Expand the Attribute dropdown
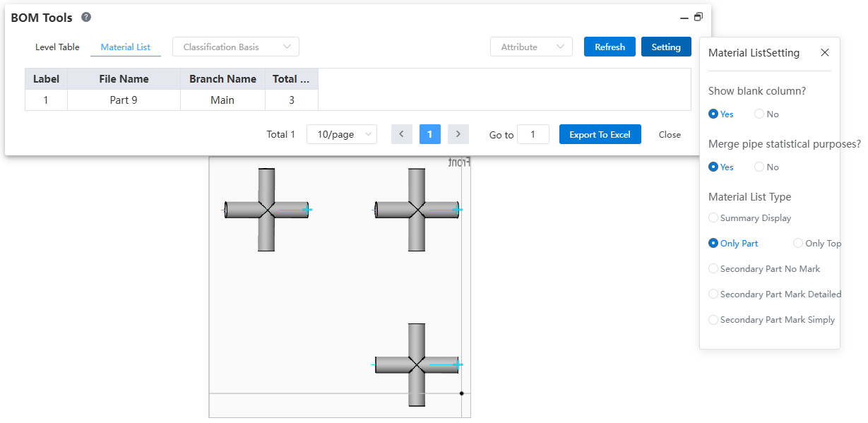Image resolution: width=868 pixels, height=423 pixels. coord(531,47)
